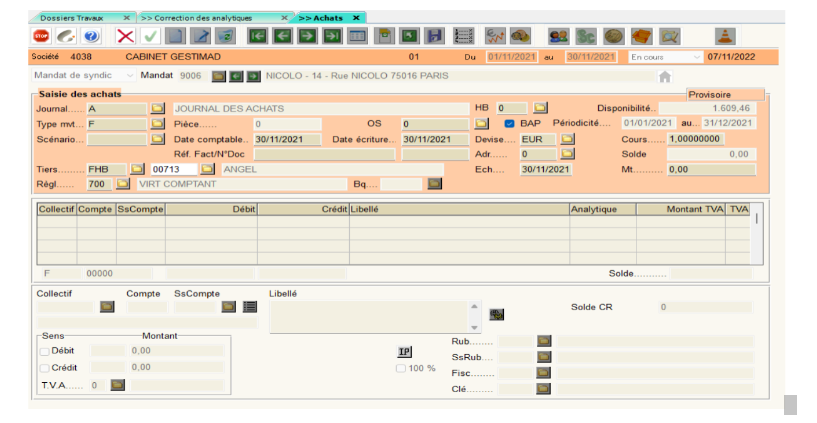Click the Libellé box down arrow

tap(475, 328)
